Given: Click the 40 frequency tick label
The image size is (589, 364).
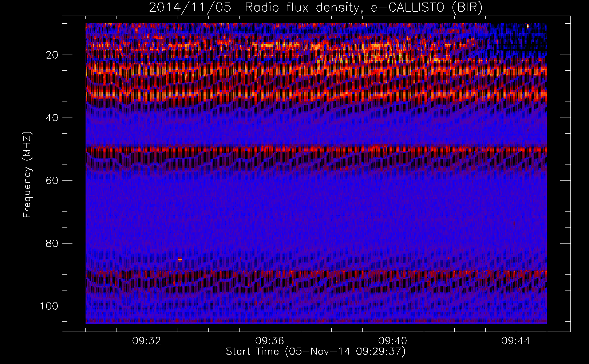Looking at the screenshot, I should click(52, 118).
